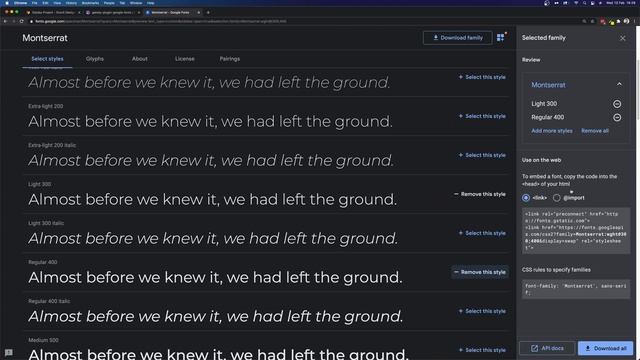The height and width of the screenshot is (360, 640).
Task: Open the Bookmarks menu
Action: 90,3
